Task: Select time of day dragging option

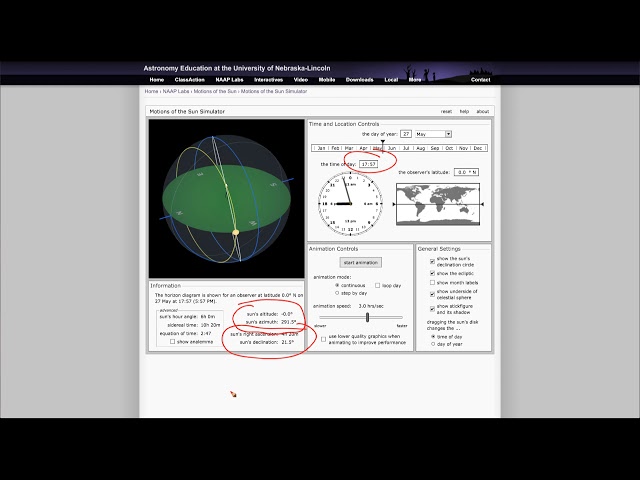Action: click(x=433, y=337)
